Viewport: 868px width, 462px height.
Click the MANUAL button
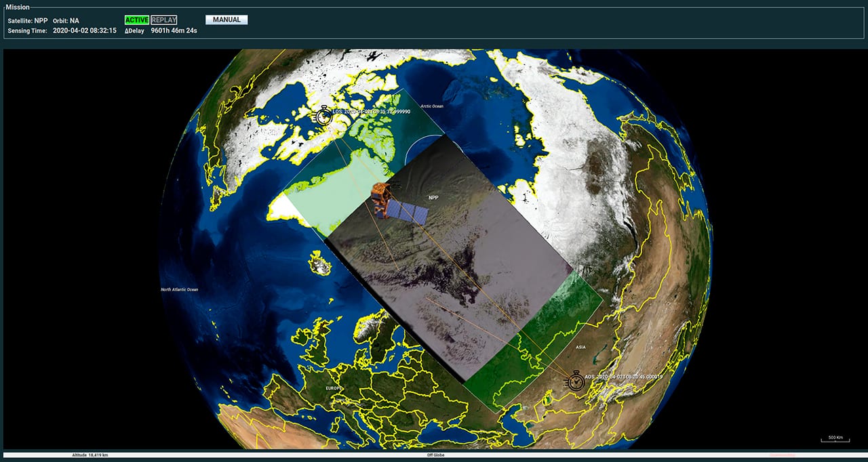[226, 20]
